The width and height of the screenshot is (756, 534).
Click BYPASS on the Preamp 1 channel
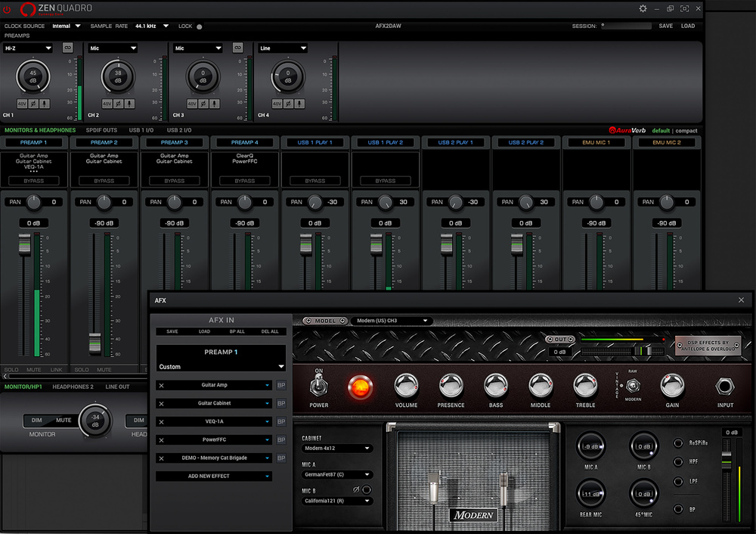point(34,181)
